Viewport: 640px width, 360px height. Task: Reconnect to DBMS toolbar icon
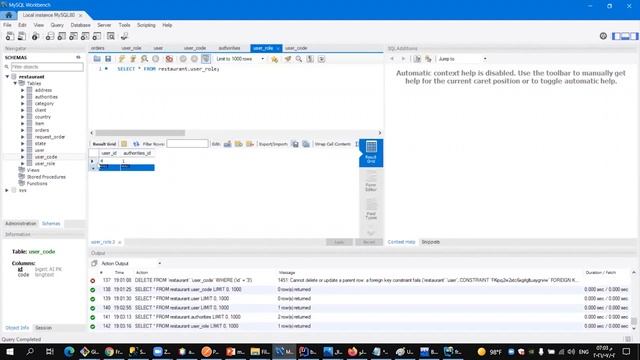coord(124,36)
